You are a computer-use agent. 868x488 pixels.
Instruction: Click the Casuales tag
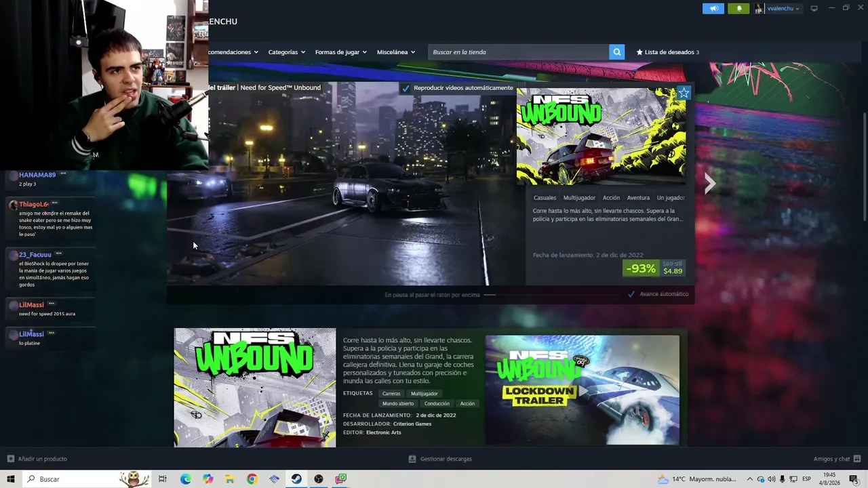[x=545, y=198]
